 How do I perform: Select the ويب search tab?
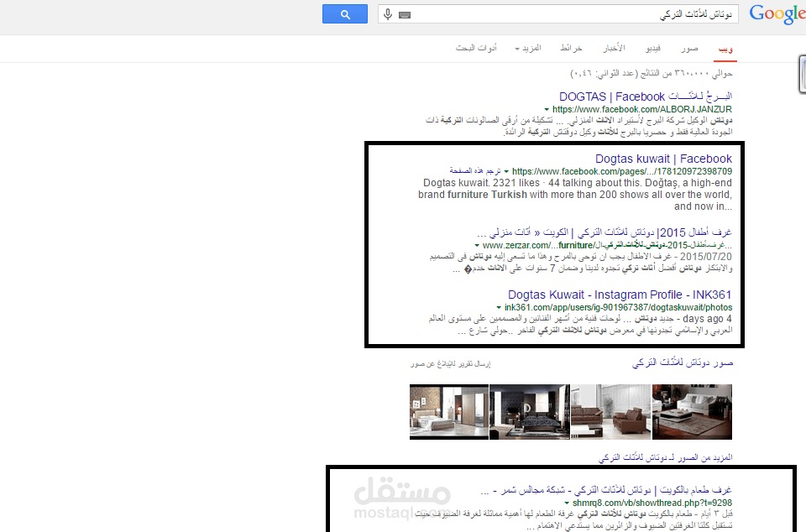[725, 49]
